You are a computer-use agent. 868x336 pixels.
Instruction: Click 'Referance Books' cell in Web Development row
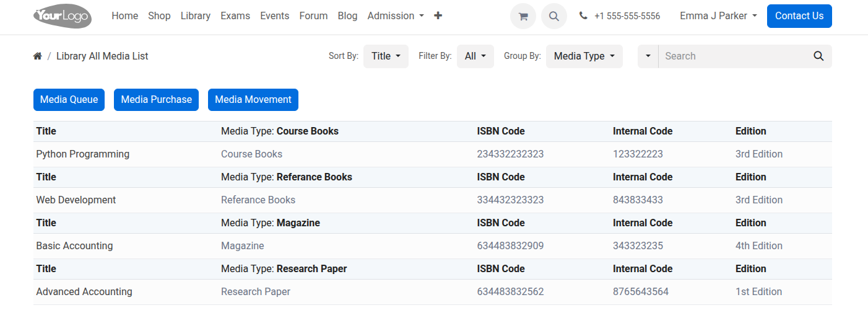coord(258,200)
